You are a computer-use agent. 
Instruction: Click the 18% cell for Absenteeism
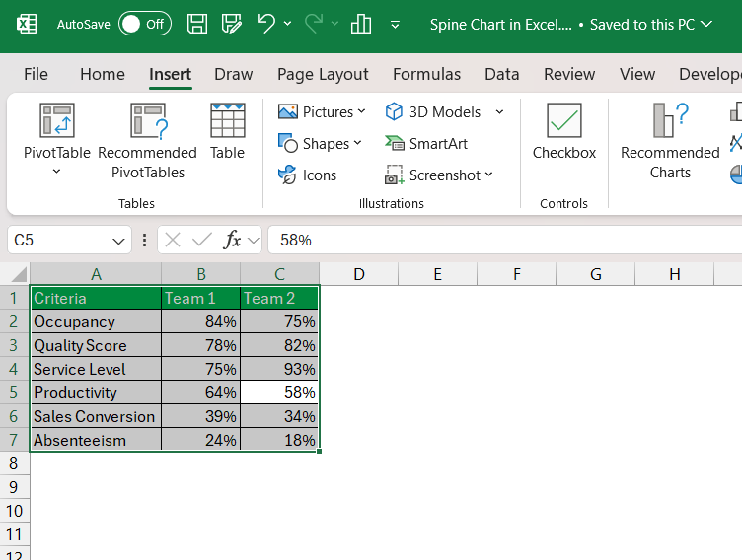[x=279, y=440]
